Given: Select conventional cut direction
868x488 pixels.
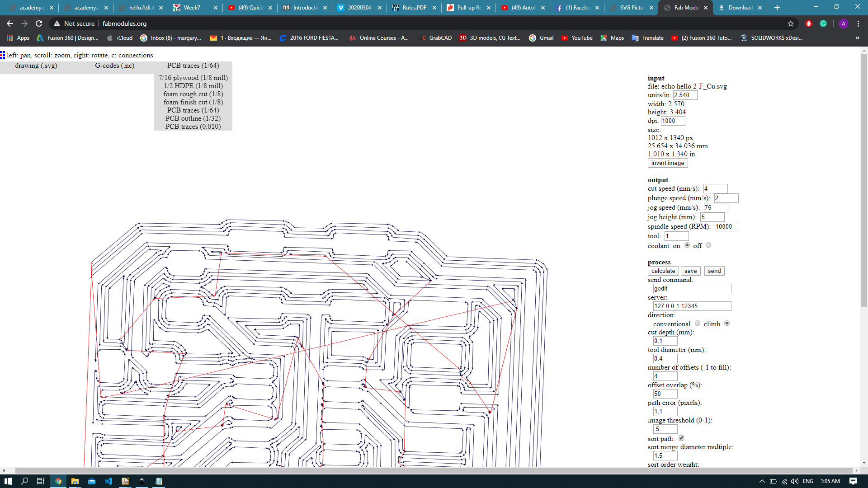Looking at the screenshot, I should [698, 324].
